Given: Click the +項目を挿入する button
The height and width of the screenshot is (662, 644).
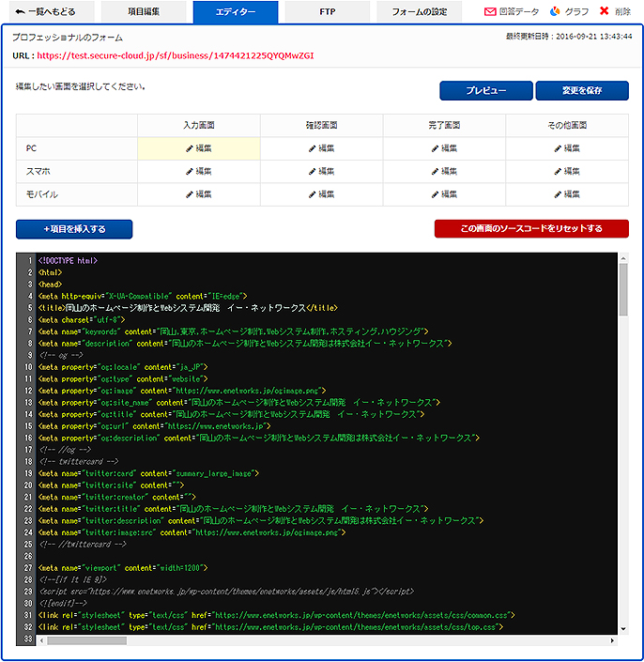Looking at the screenshot, I should click(74, 229).
